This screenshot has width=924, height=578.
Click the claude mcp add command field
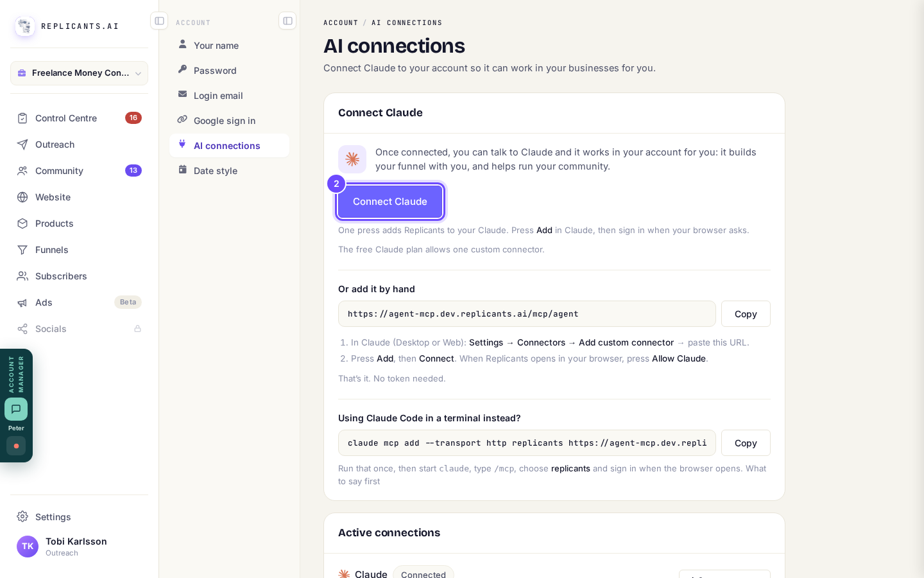527,443
